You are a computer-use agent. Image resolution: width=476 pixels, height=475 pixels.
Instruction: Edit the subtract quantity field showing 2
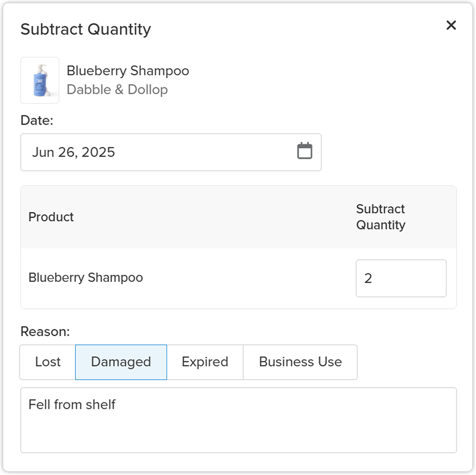(x=401, y=279)
